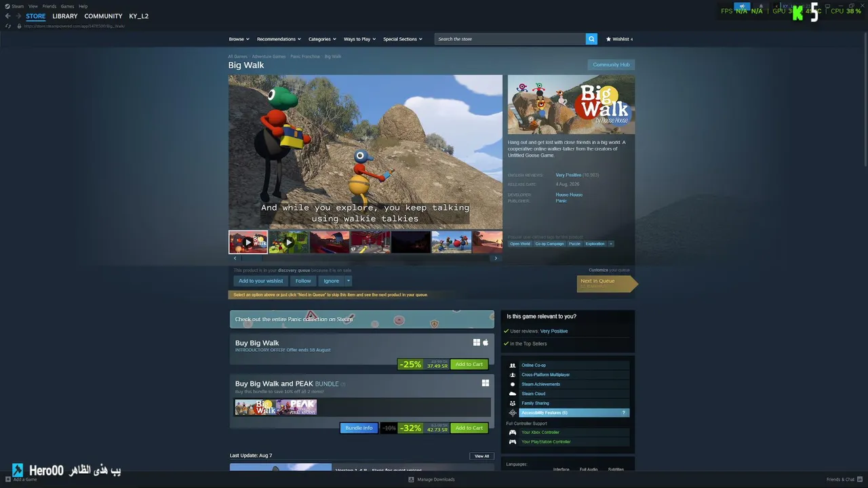Click the Co-op Campaign tag
The height and width of the screenshot is (488, 868).
pyautogui.click(x=549, y=244)
